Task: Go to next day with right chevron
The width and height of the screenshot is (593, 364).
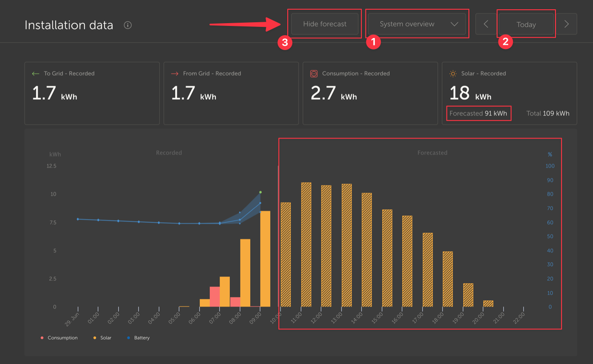Action: tap(566, 25)
